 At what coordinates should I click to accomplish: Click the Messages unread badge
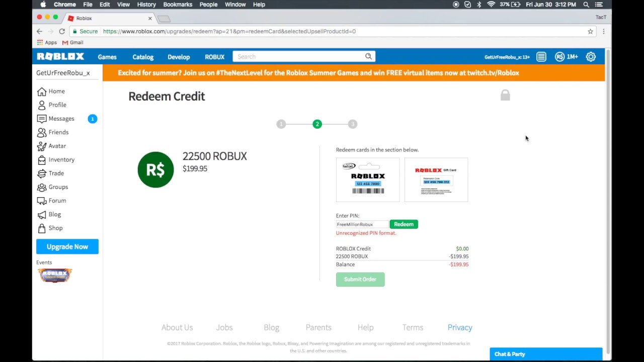92,119
